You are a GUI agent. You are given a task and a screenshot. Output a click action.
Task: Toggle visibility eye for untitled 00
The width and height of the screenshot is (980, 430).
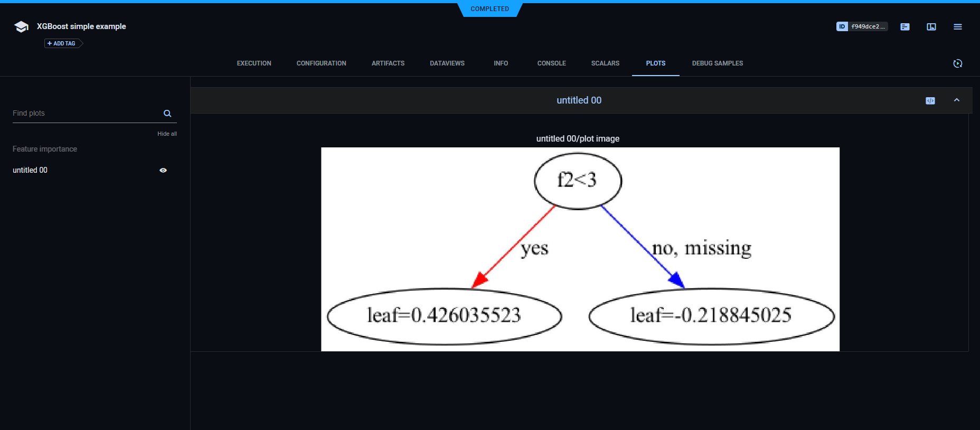click(163, 170)
